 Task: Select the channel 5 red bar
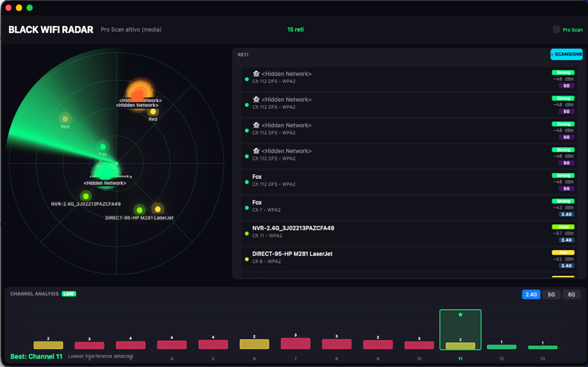[213, 344]
